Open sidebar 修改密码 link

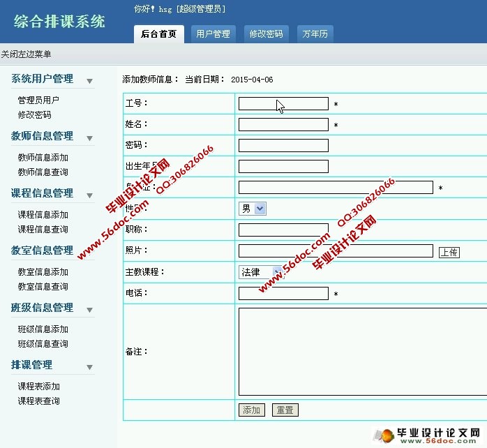[34, 115]
